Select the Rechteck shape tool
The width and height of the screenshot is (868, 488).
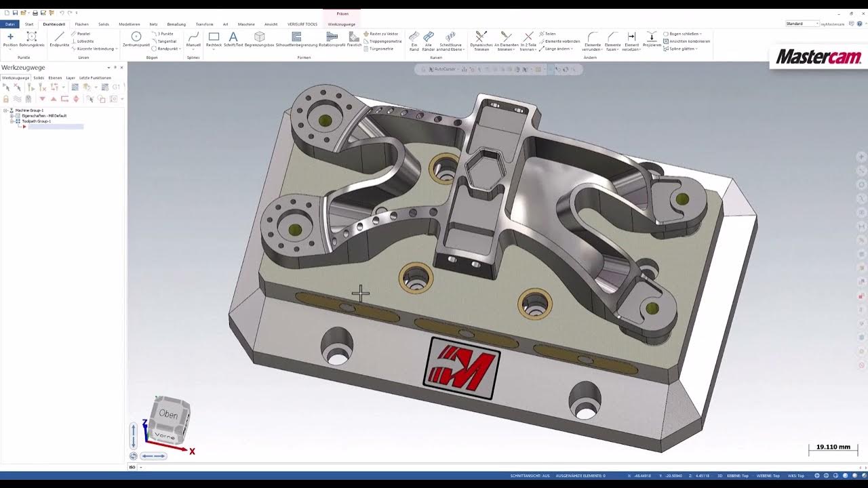click(214, 39)
